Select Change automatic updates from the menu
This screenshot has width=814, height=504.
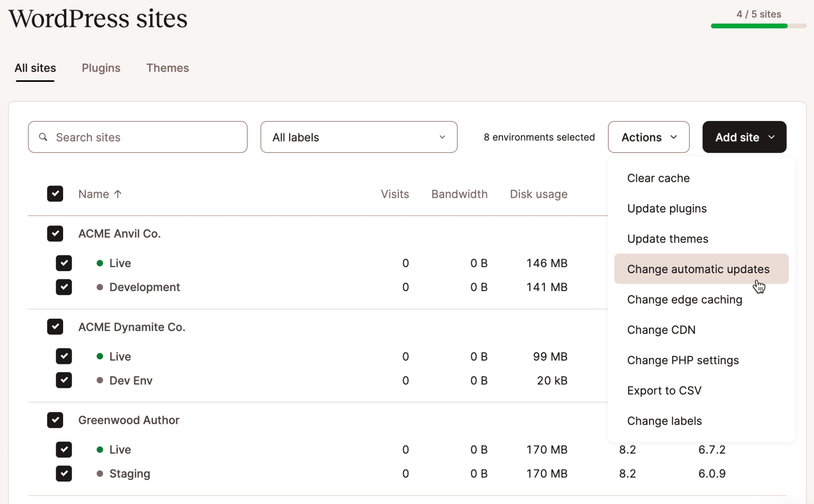click(x=698, y=269)
